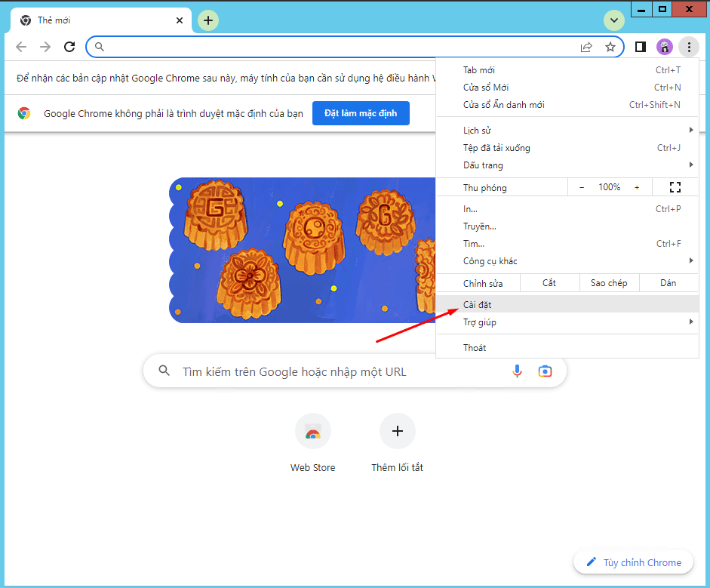Select 'In...' print menu item
Screen dimensions: 710x588
coord(567,209)
